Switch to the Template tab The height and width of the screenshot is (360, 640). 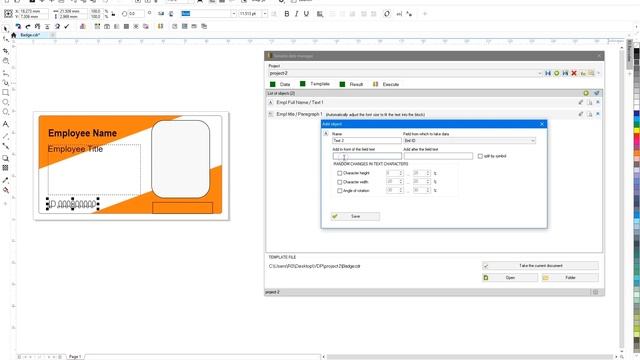(x=315, y=84)
